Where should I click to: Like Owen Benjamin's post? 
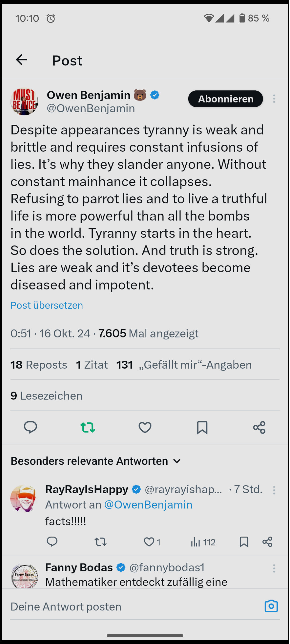point(145,427)
